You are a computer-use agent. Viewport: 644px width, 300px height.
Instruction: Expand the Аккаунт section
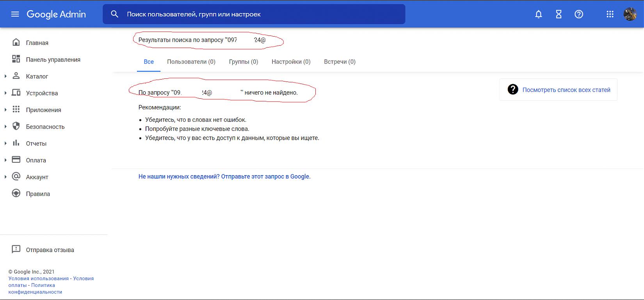(5, 177)
